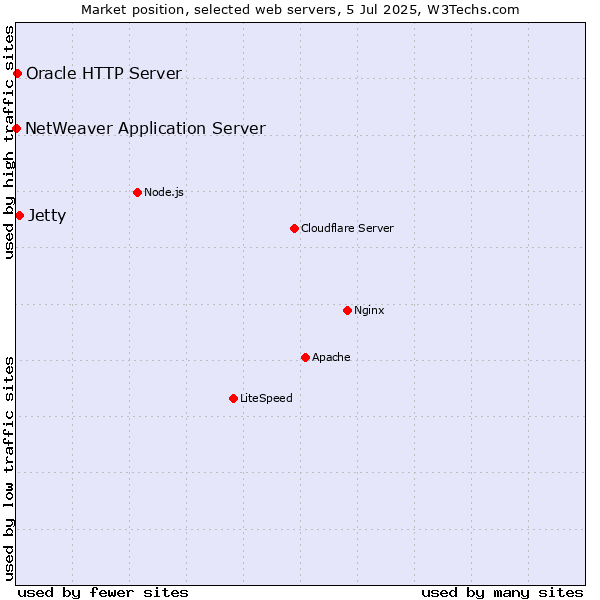This screenshot has height=600, width=600.
Task: Click the Node.js data point marker
Action: coord(137,192)
